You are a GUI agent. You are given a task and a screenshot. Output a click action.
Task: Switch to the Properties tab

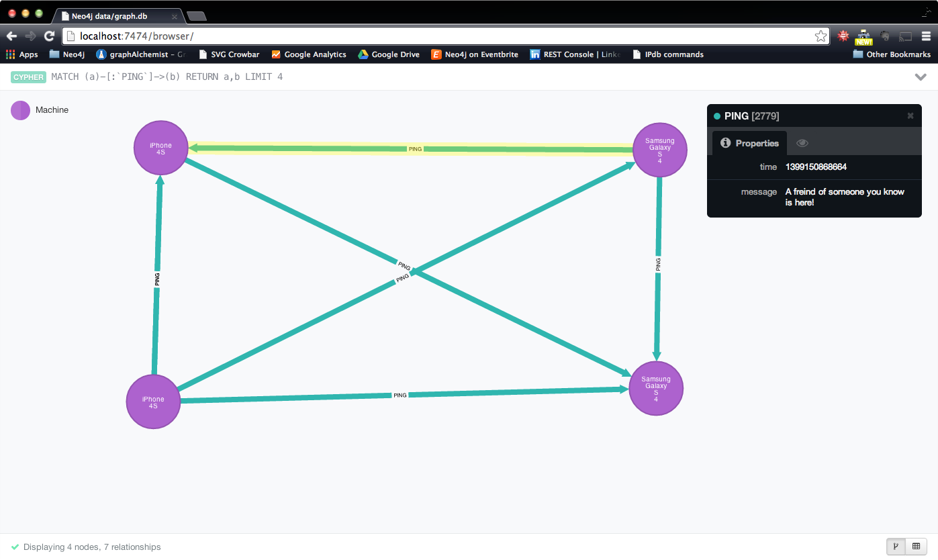(x=749, y=143)
